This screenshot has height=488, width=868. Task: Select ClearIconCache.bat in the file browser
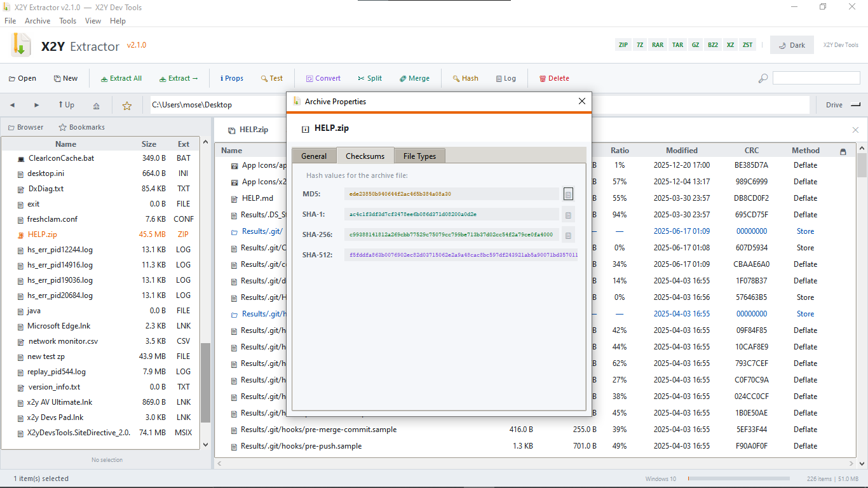coord(100,158)
